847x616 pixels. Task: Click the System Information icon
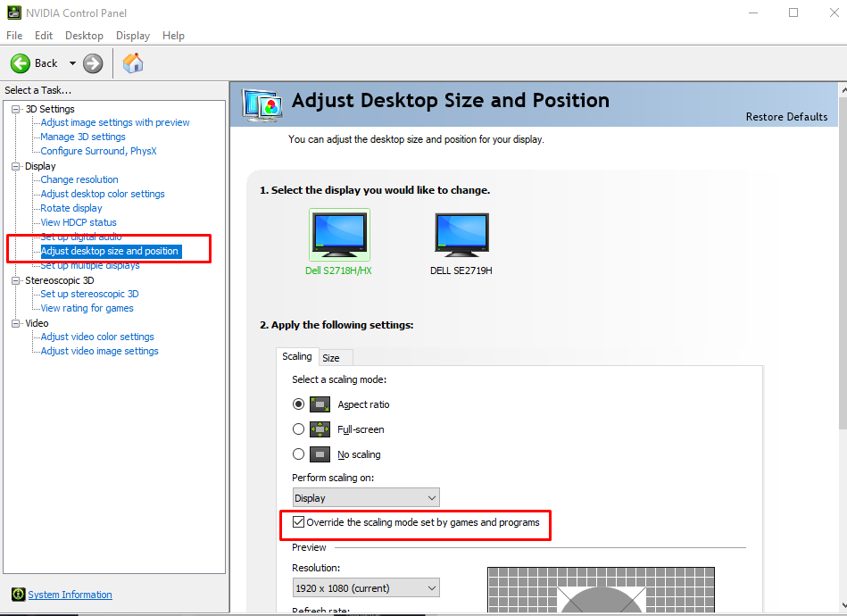[x=18, y=595]
